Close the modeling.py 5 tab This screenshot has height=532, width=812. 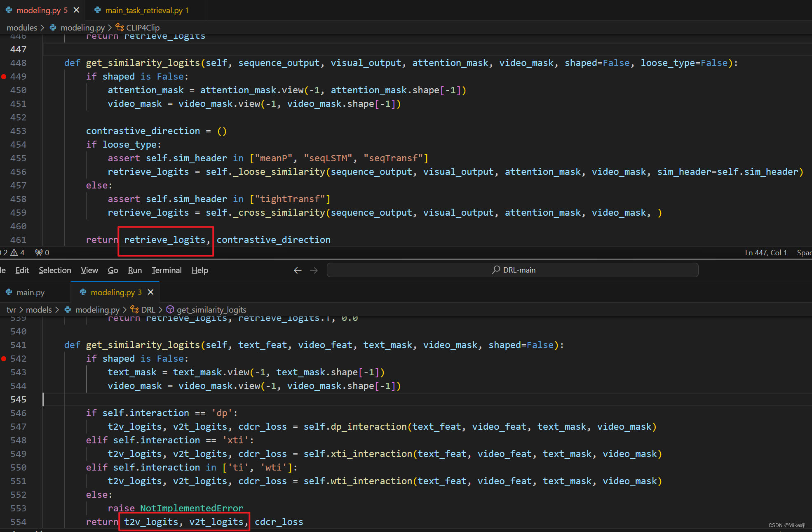click(76, 10)
